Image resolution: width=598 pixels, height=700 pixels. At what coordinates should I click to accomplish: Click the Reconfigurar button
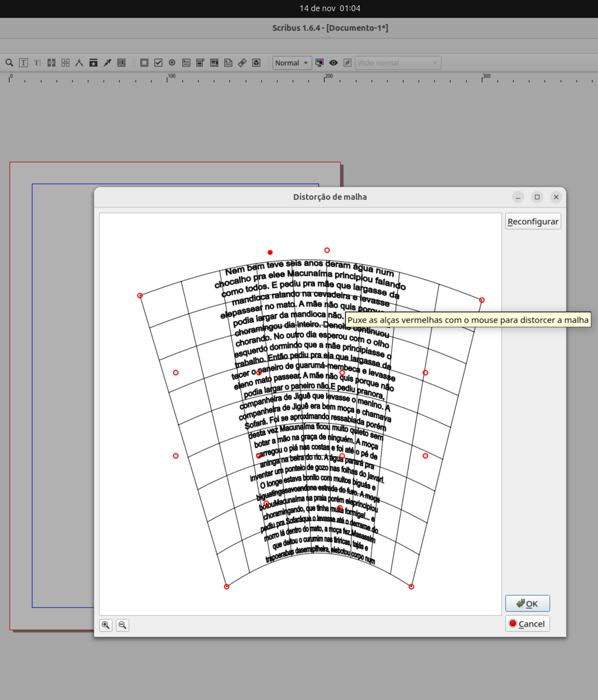[533, 222]
